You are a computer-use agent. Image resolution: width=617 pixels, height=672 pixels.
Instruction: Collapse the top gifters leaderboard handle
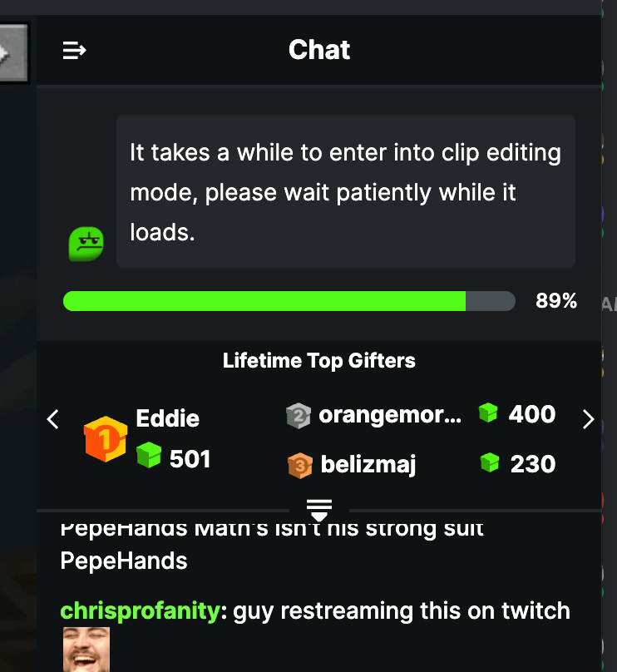(319, 508)
